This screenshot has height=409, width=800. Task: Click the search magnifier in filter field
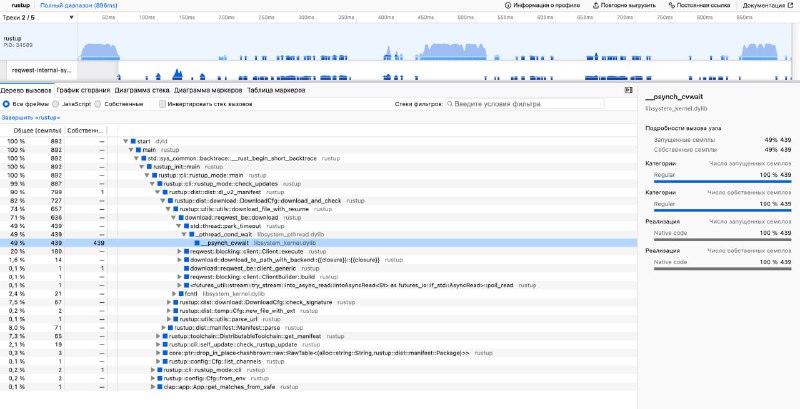pyautogui.click(x=450, y=104)
